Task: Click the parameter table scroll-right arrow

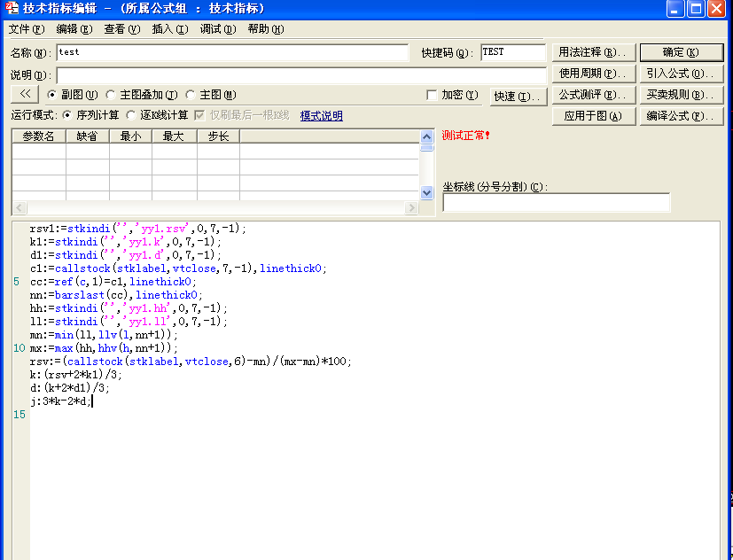Action: [x=411, y=208]
